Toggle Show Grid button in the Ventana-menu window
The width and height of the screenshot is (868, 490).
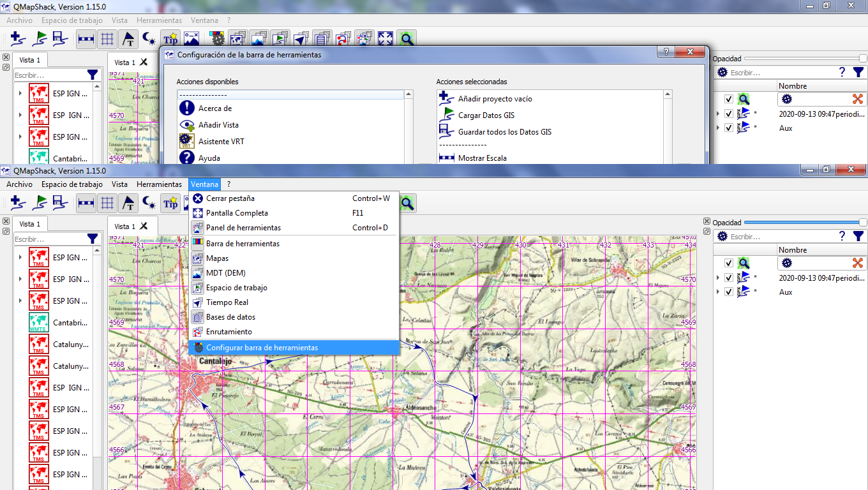(x=107, y=203)
